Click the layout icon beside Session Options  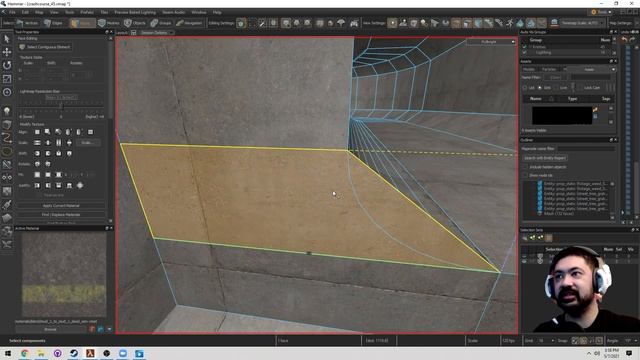pyautogui.click(x=133, y=32)
